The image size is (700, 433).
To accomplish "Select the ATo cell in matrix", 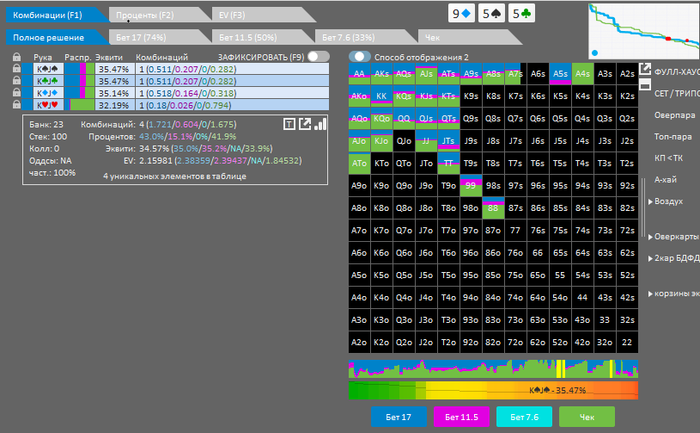I will pos(359,163).
